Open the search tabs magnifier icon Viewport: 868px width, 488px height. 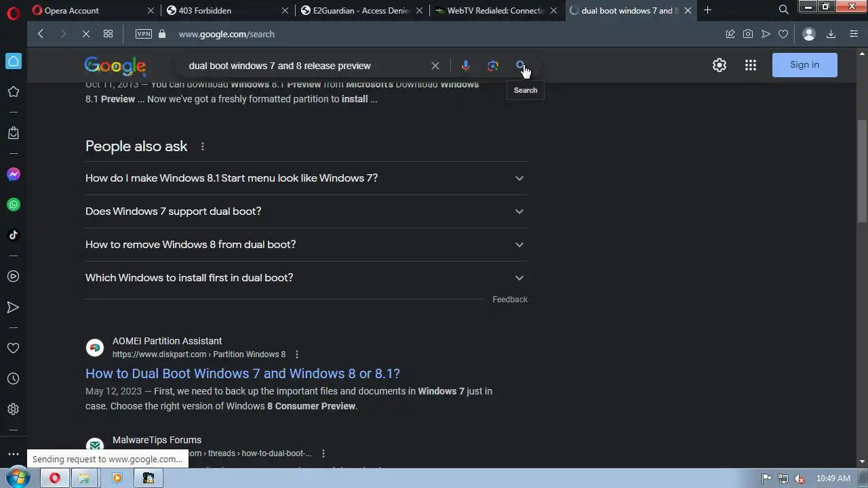coord(784,10)
